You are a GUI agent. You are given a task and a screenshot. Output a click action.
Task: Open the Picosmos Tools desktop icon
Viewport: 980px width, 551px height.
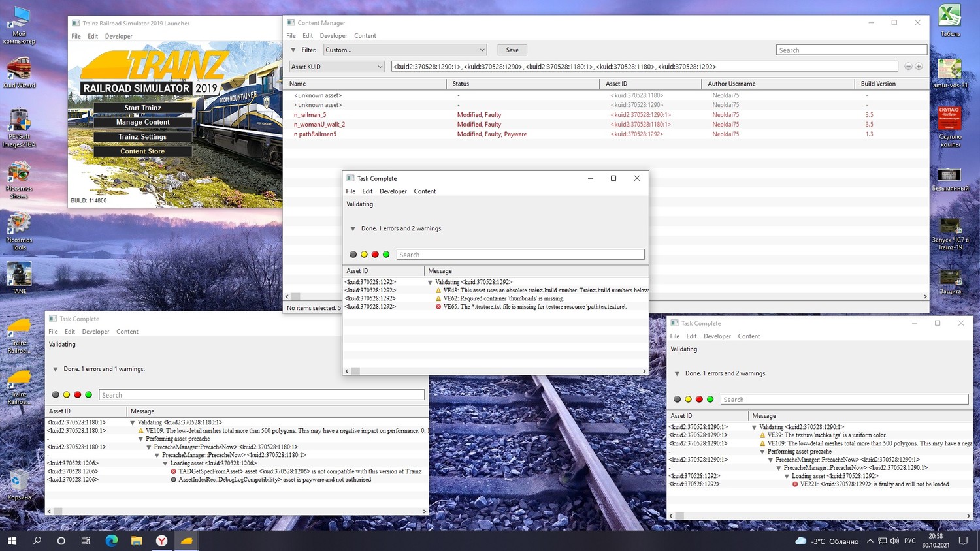point(19,230)
